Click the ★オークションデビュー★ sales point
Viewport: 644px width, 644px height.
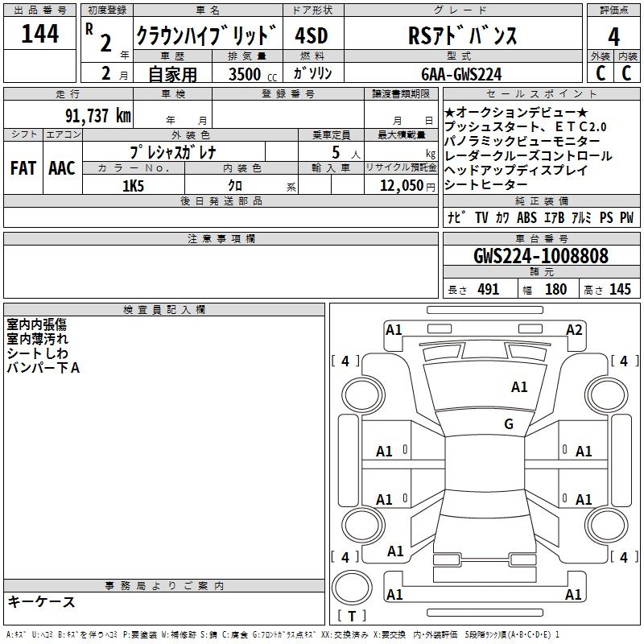click(516, 112)
